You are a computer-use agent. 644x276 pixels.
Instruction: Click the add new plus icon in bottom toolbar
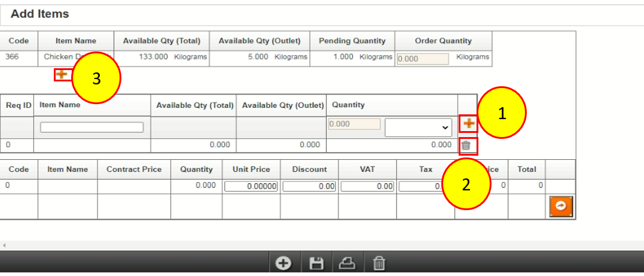coord(283,263)
